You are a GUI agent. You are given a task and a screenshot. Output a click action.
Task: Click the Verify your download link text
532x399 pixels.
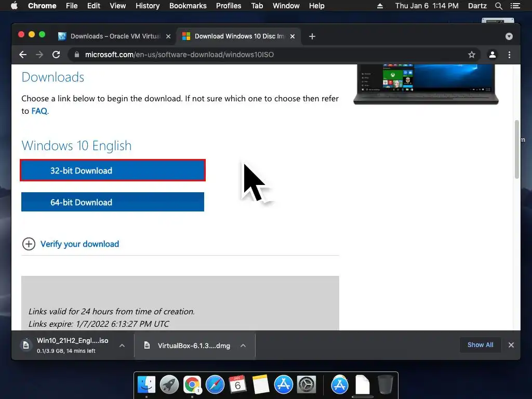click(79, 244)
